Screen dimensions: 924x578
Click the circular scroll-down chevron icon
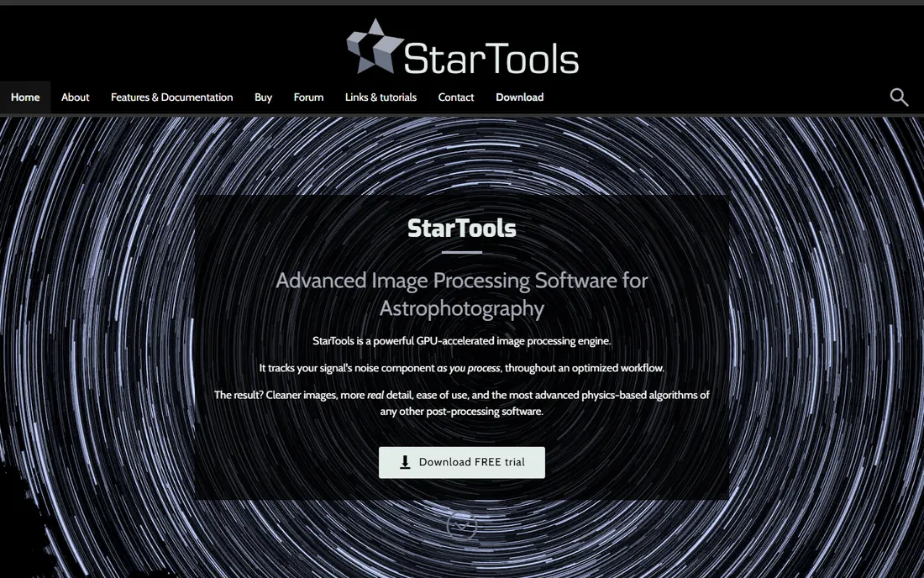(461, 525)
